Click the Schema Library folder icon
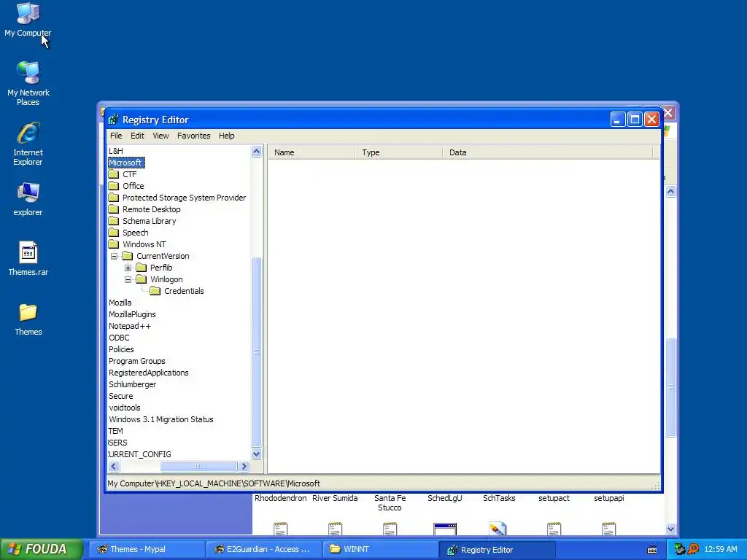747x560 pixels. point(113,221)
